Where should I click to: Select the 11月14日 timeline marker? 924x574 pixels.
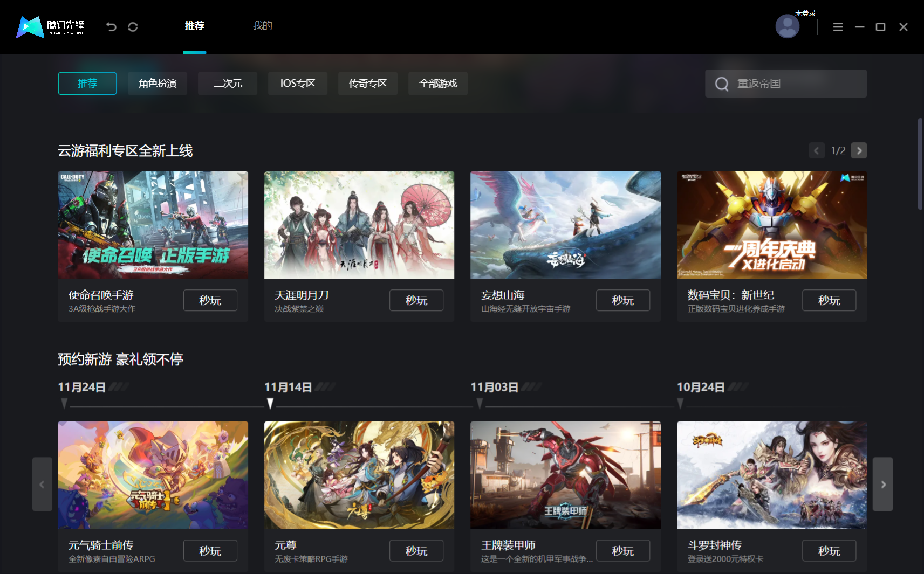(270, 404)
